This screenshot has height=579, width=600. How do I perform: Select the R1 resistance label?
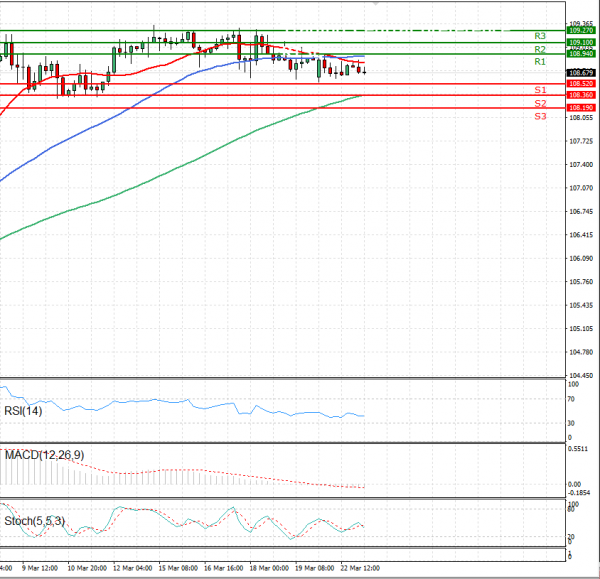(539, 62)
